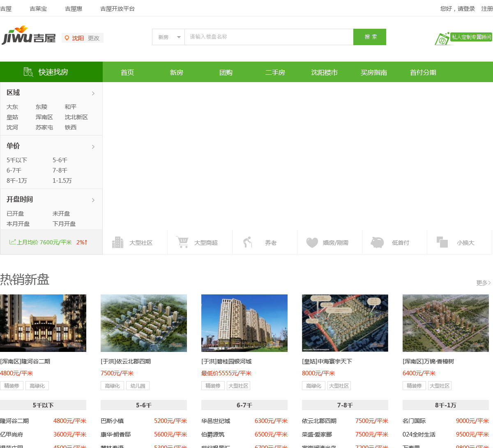
Task: Select the 5千以下 price filter in sidebar
Action: coord(17,160)
